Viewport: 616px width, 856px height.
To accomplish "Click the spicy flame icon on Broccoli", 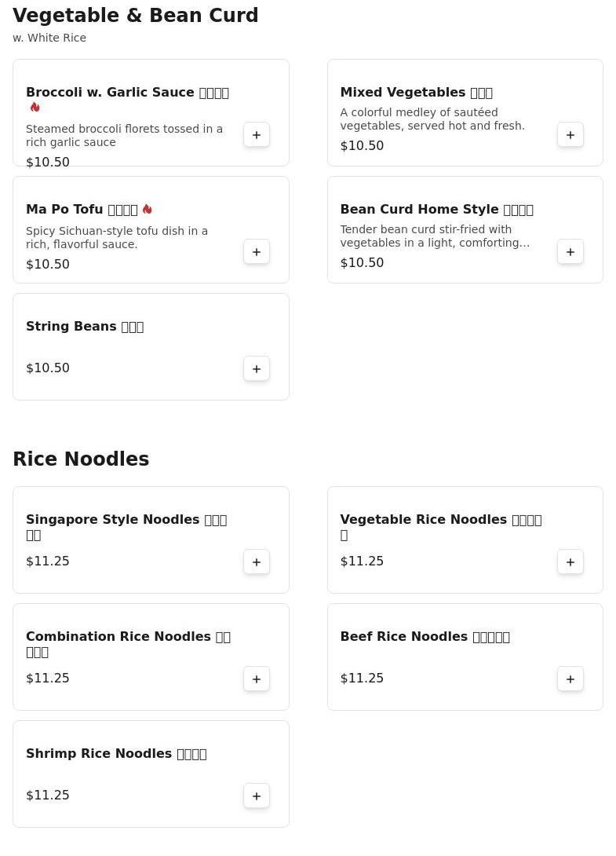I will pos(35,108).
